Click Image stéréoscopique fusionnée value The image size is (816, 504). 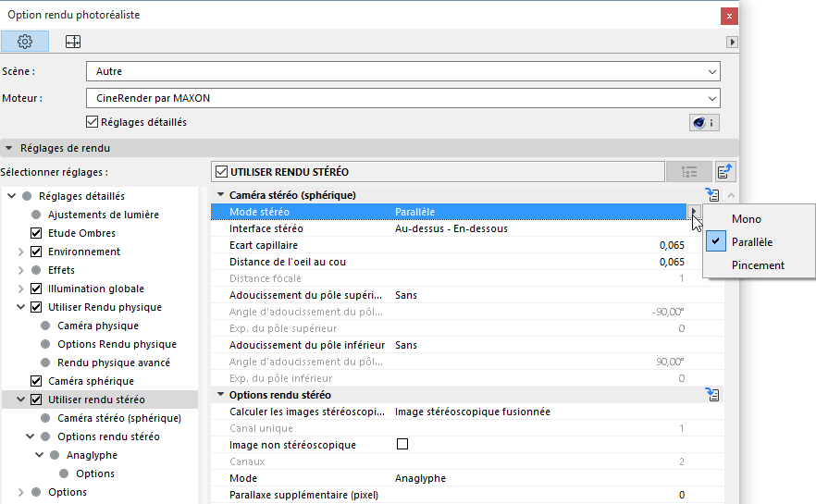473,412
